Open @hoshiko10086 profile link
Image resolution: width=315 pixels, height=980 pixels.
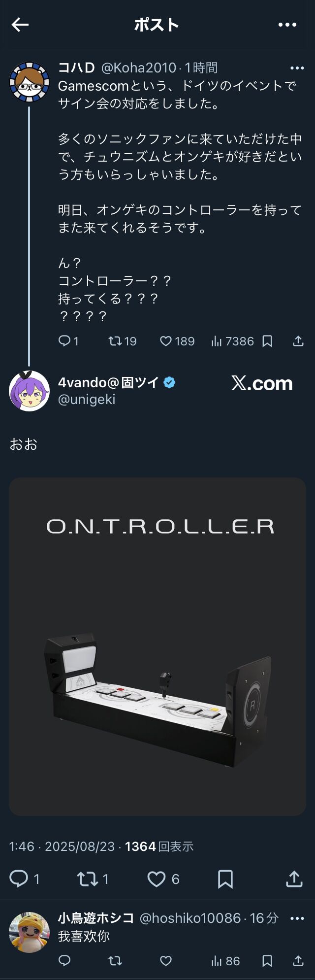(x=190, y=918)
